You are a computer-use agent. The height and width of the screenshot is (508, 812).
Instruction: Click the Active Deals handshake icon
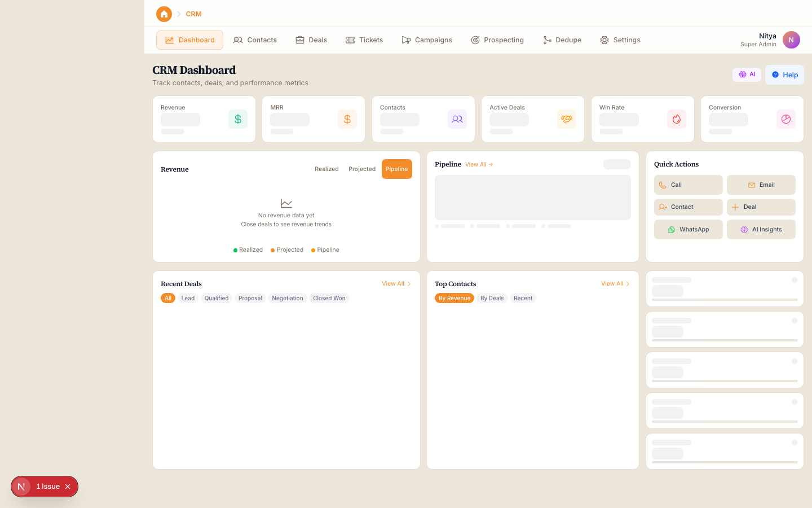[567, 119]
